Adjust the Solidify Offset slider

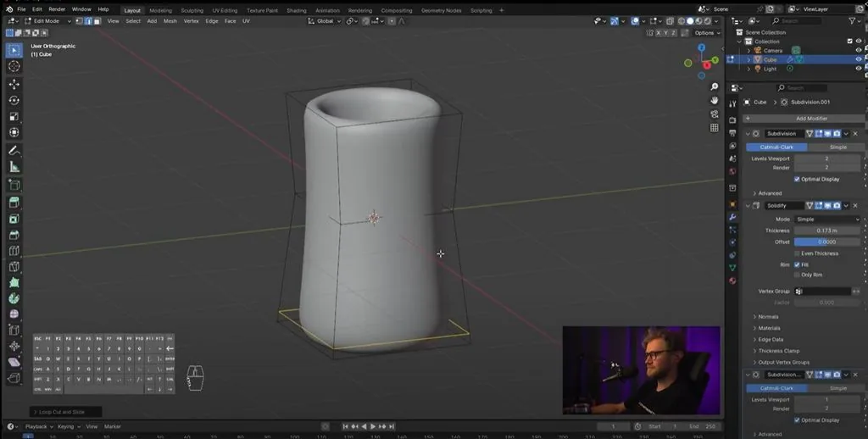click(x=827, y=242)
